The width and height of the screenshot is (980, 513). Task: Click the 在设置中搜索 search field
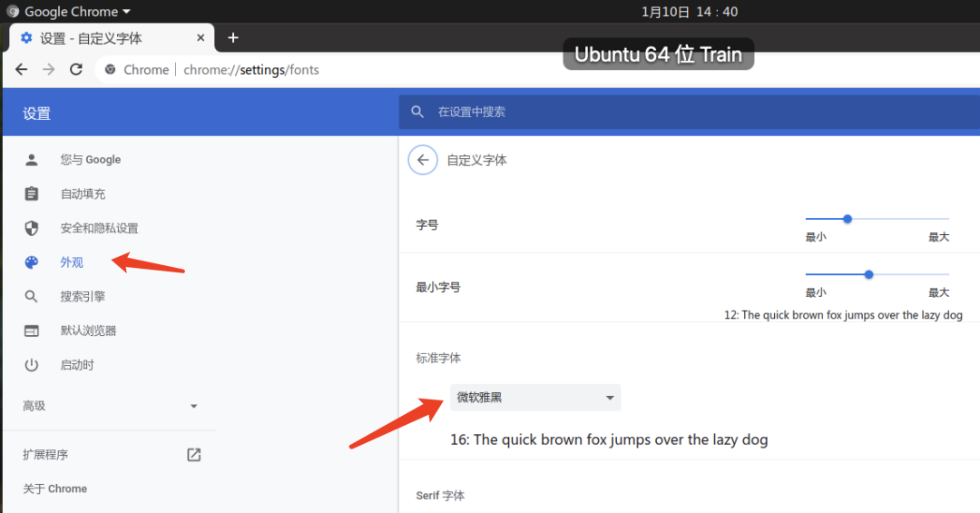pyautogui.click(x=690, y=112)
